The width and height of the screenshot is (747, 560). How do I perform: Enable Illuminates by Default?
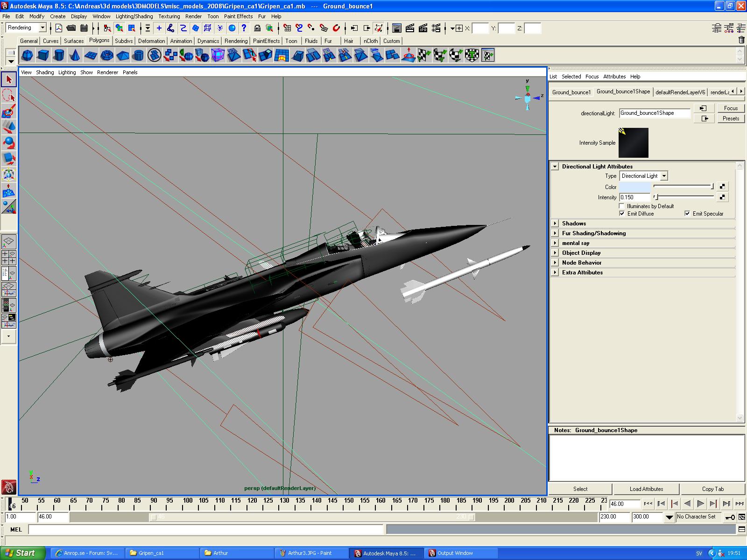click(622, 206)
